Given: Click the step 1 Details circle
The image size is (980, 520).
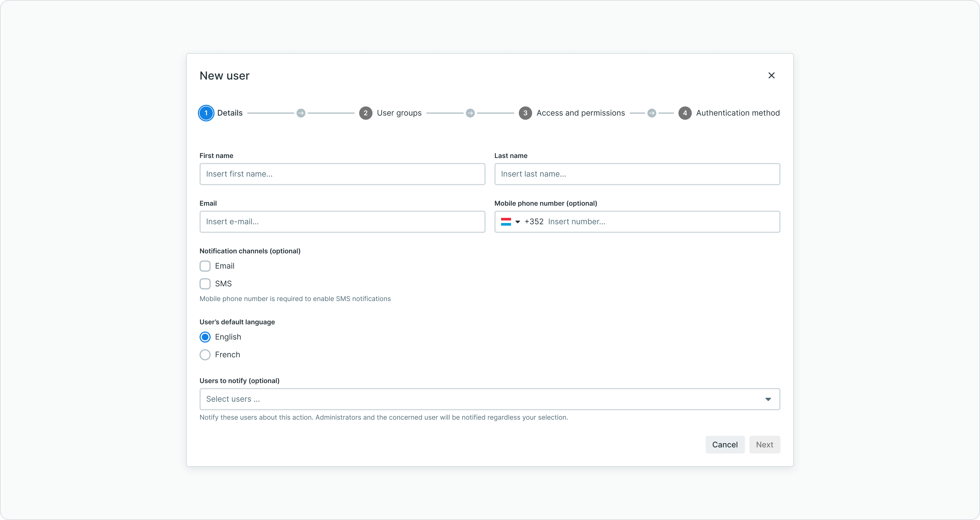Looking at the screenshot, I should (x=206, y=113).
